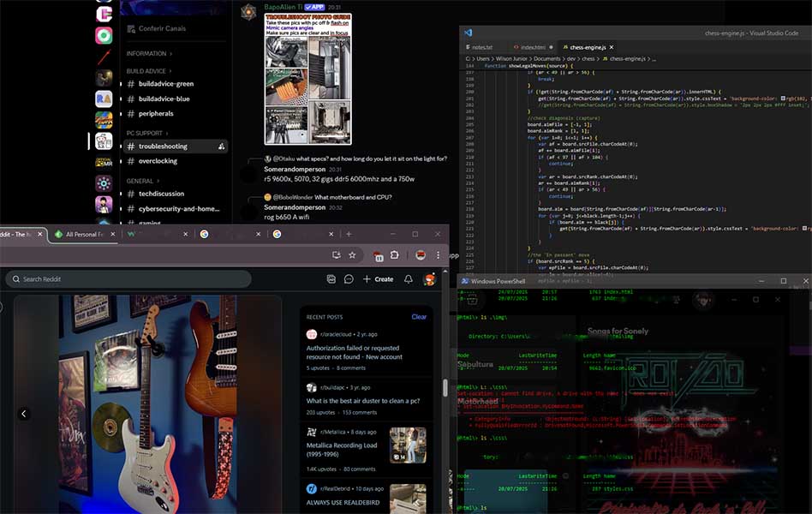Open Reddit chat icon
The image size is (812, 514).
coord(349,279)
